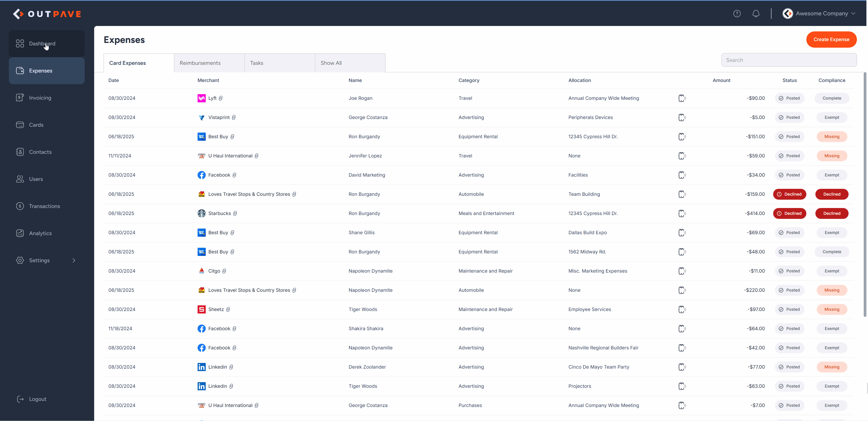The height and width of the screenshot is (421, 868).
Task: Click the Lyft merchant logo
Action: pos(201,98)
